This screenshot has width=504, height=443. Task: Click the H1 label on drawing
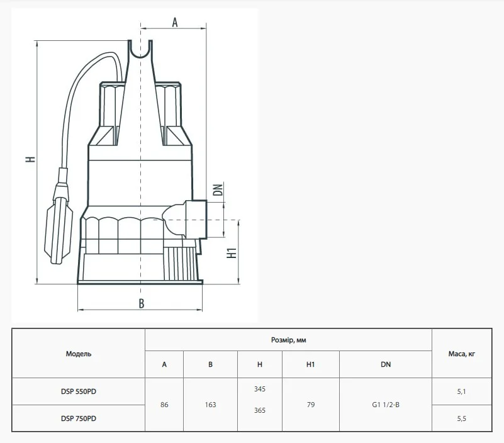point(232,253)
